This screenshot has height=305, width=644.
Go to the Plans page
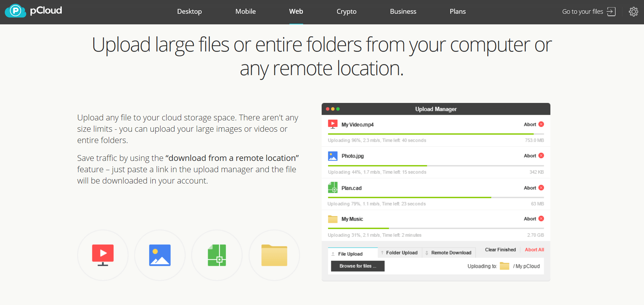457,11
